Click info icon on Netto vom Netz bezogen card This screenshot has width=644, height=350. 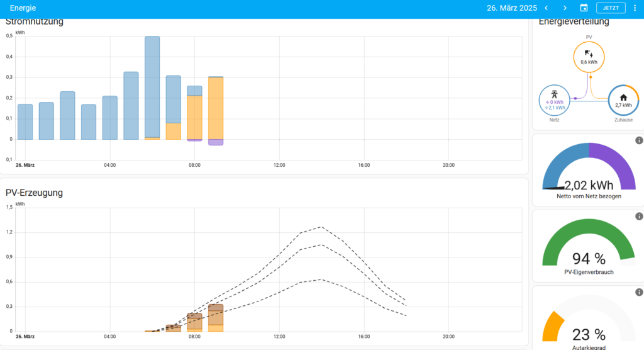pyautogui.click(x=639, y=140)
